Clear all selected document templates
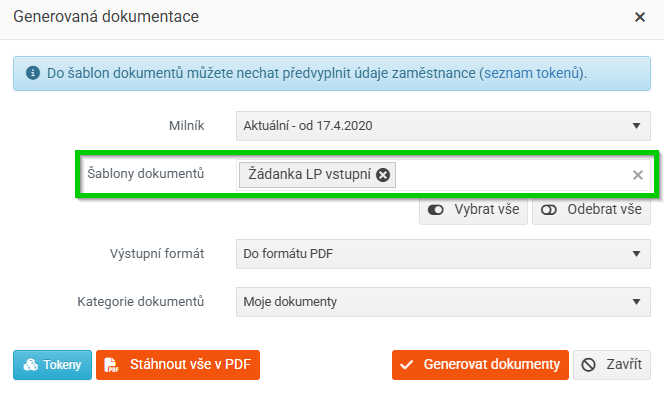Image resolution: width=664 pixels, height=394 pixels. pyautogui.click(x=638, y=175)
